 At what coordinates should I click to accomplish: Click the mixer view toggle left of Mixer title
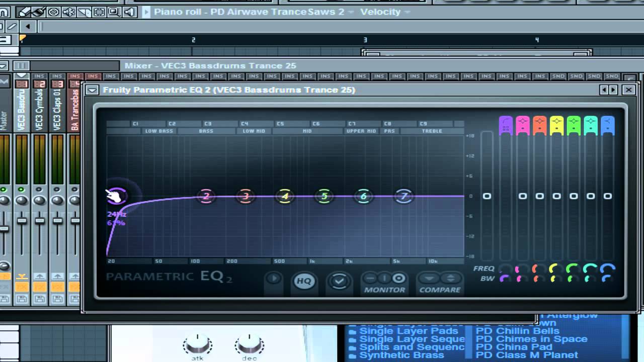21,65
